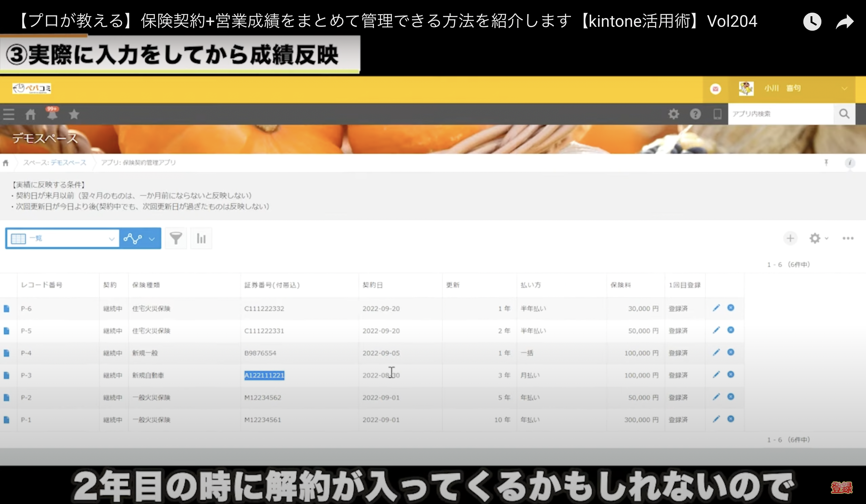866x504 pixels.
Task: Click the bar chart aggregate icon
Action: coord(201,238)
